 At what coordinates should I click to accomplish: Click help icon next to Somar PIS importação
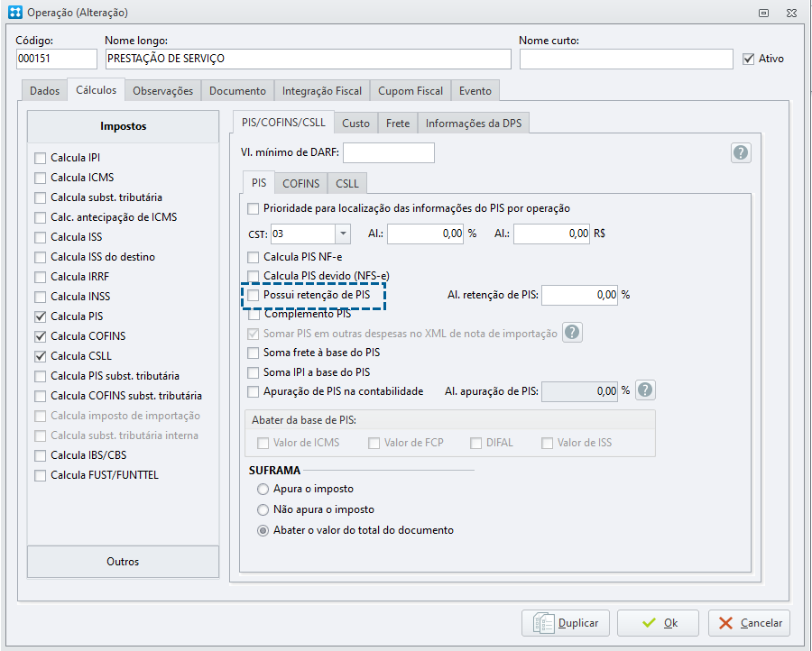pos(572,333)
